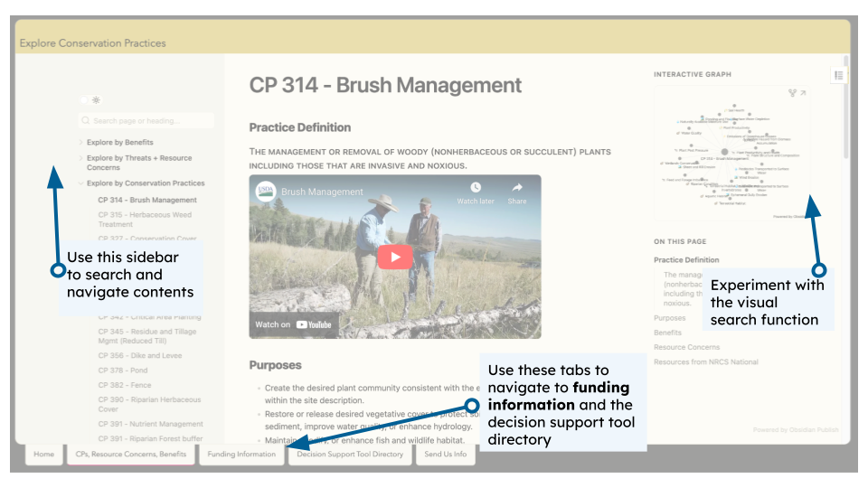Play the Brush Management YouTube video

pyautogui.click(x=394, y=257)
